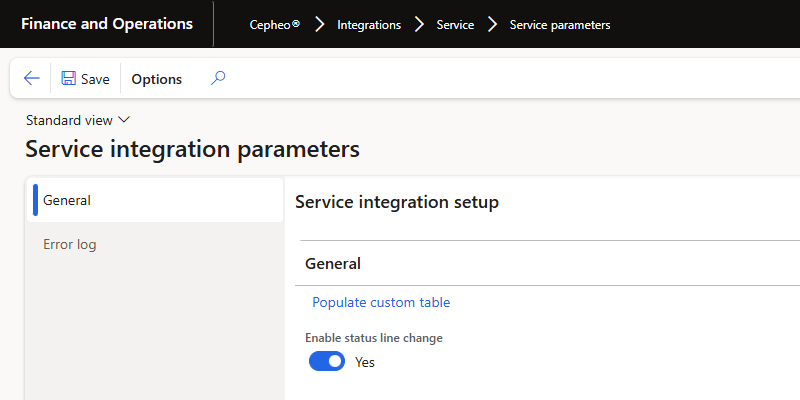Click the breadcrumb chevron after Integrations

[x=419, y=24]
